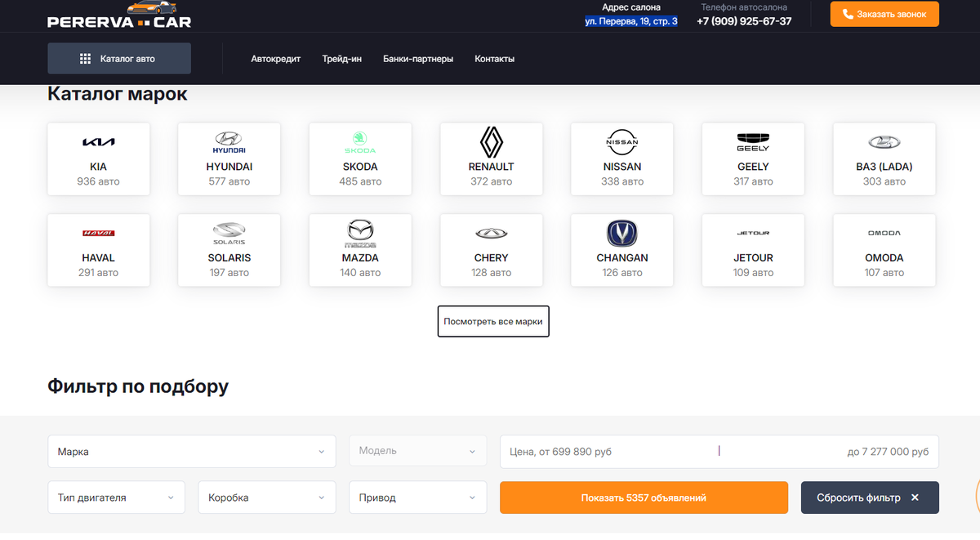Click the NISSAN label text
This screenshot has width=980, height=540.
(x=621, y=167)
